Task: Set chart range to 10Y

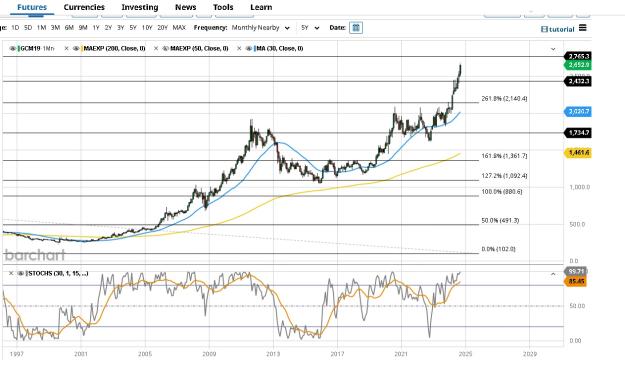Action: (147, 27)
